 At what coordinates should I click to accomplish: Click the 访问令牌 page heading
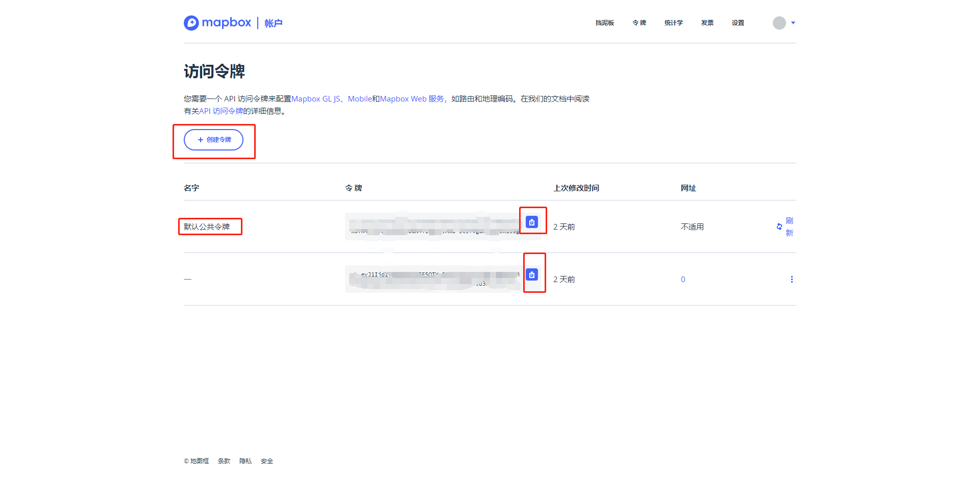pos(214,71)
